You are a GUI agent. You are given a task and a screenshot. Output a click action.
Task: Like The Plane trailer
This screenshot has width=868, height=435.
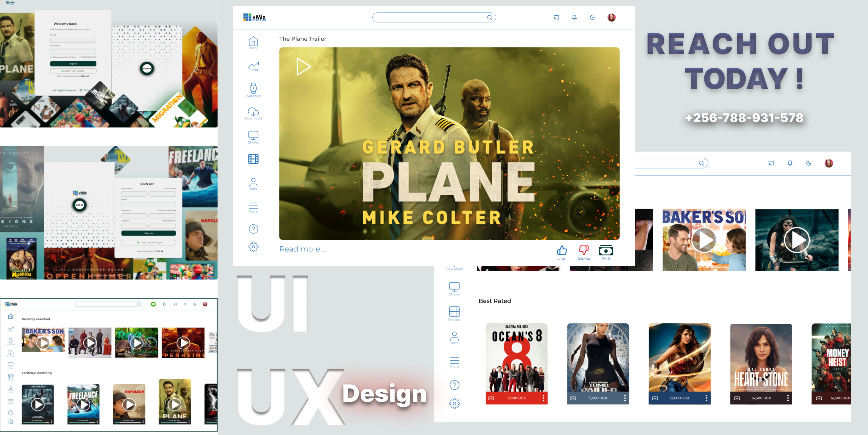[561, 252]
